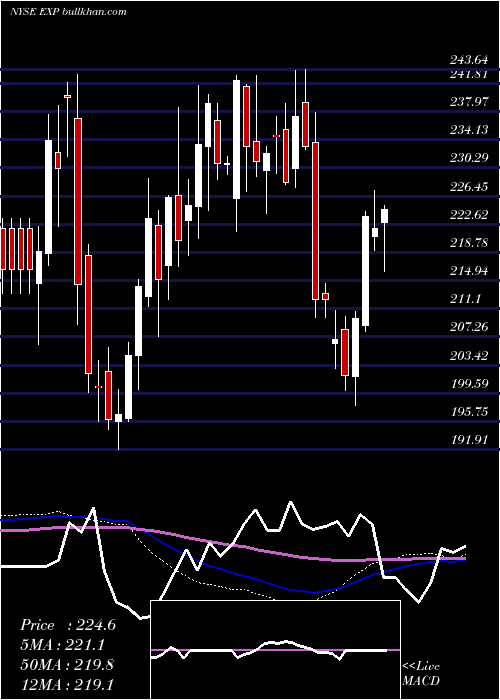Click the 214.94 price level label
Image resolution: width=500 pixels, height=700 pixels.
coord(468,271)
